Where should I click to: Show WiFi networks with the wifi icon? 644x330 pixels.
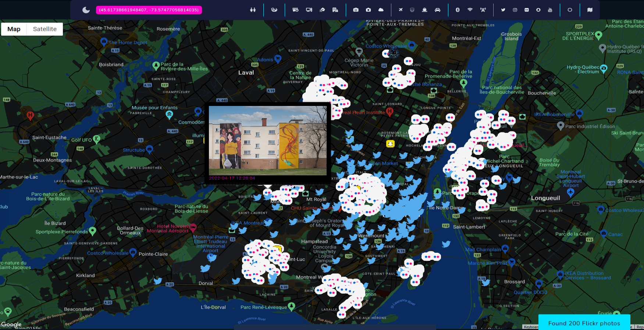click(470, 10)
